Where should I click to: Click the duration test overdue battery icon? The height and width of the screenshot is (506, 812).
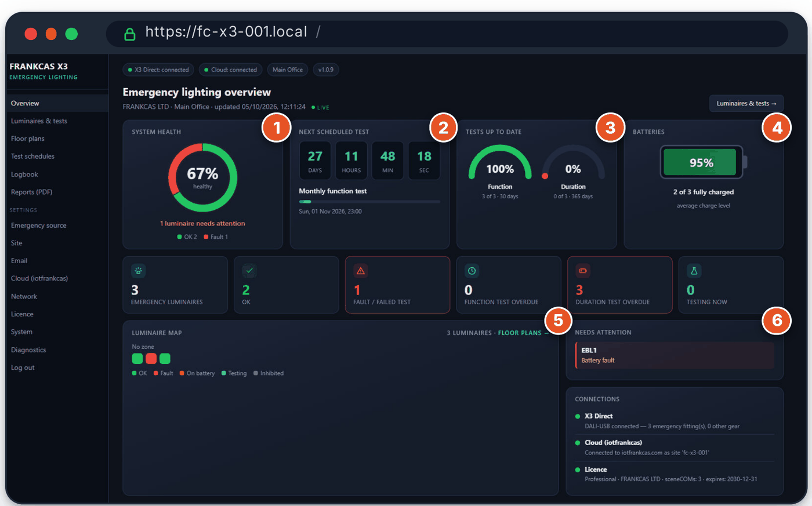(x=583, y=271)
